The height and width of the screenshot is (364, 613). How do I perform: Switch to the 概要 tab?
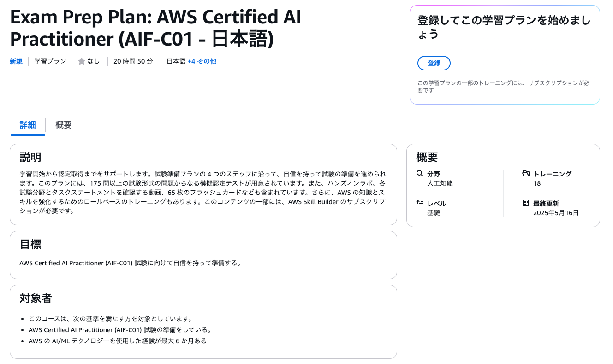[64, 125]
